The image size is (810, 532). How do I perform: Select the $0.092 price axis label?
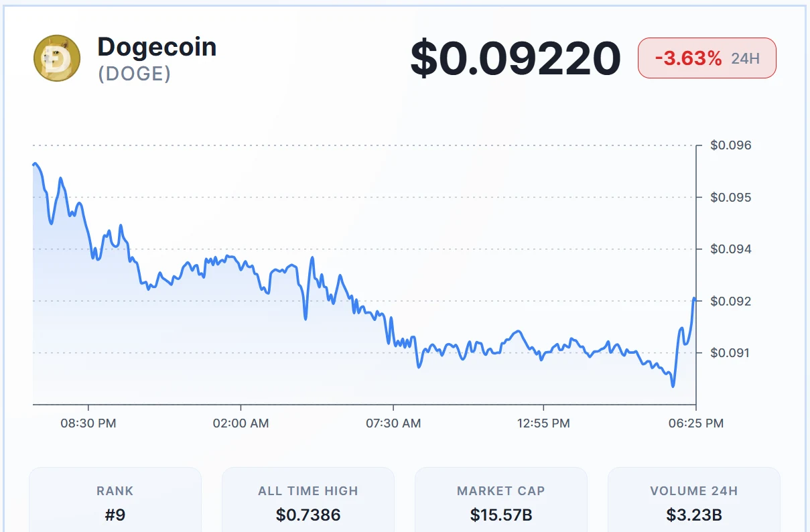tap(731, 301)
